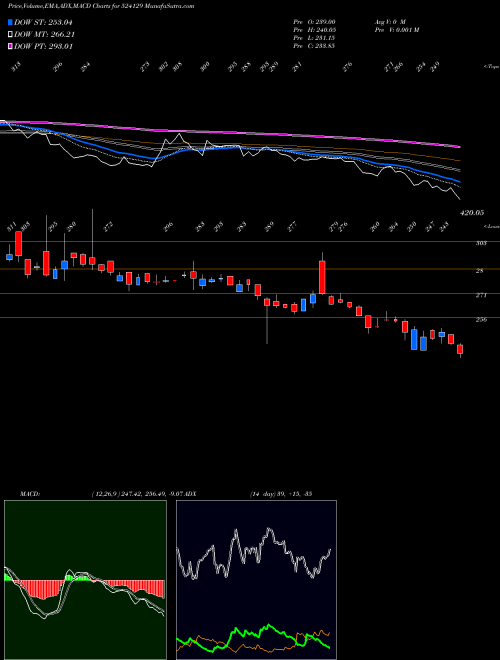Click the blue DOW ST legend swatch
The width and height of the screenshot is (500, 660).
(x=10, y=22)
